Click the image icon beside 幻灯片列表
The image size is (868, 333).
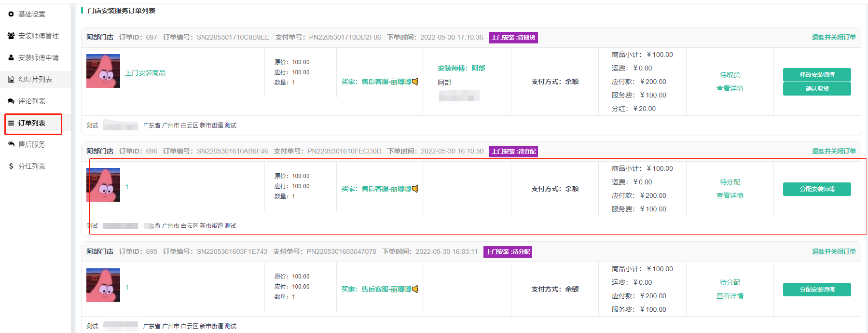point(11,79)
